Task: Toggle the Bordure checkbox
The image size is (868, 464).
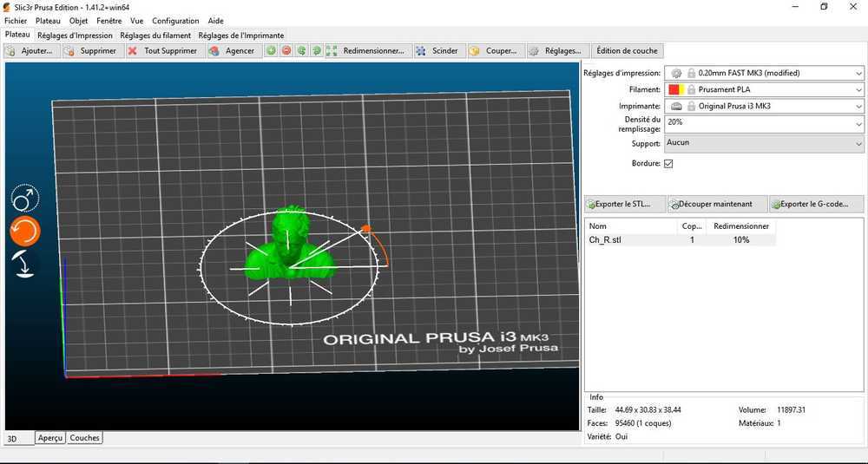Action: click(668, 164)
